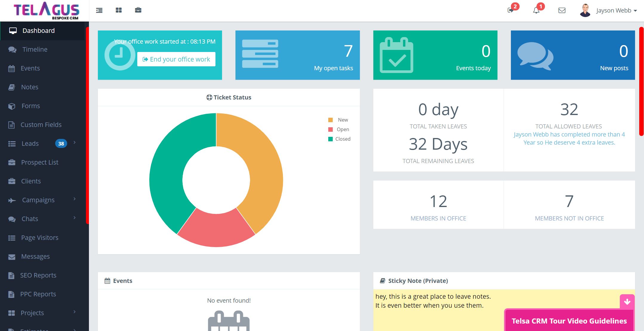Click the clock-out icon with badge 2
Image resolution: width=644 pixels, height=331 pixels.
coord(511,10)
